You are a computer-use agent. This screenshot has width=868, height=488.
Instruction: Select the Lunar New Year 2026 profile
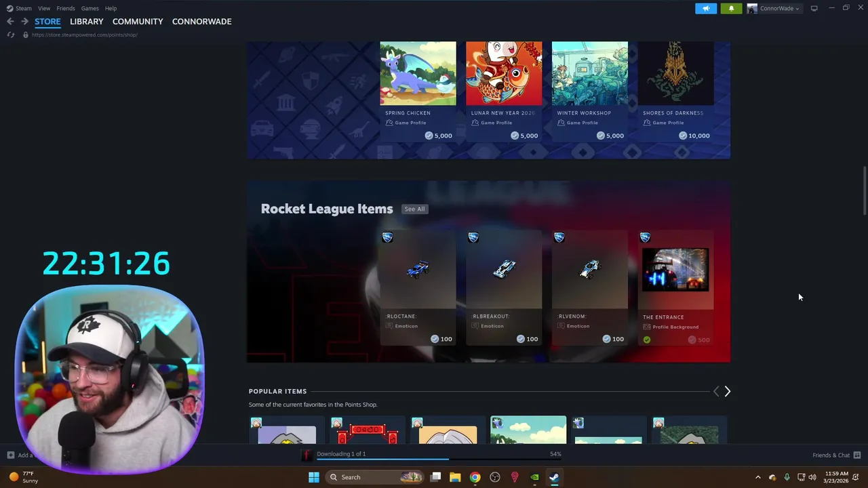click(504, 92)
